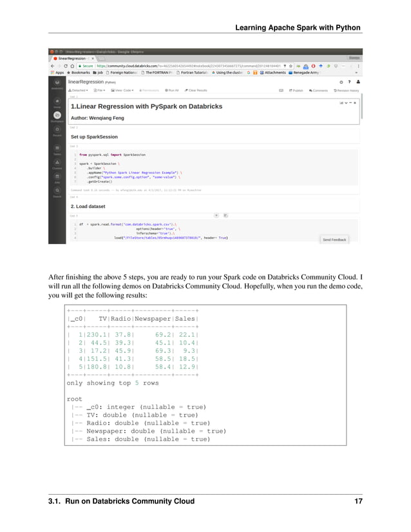Open Recent in the Databricks sidebar
Viewport: 411px width, 532px height.
tap(57, 129)
